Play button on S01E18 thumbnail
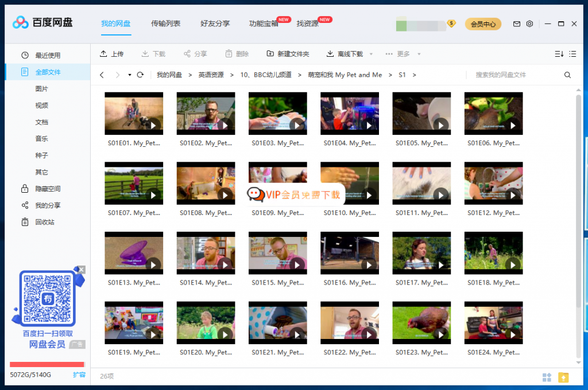Screen dimensions: 588x390 click(513, 265)
